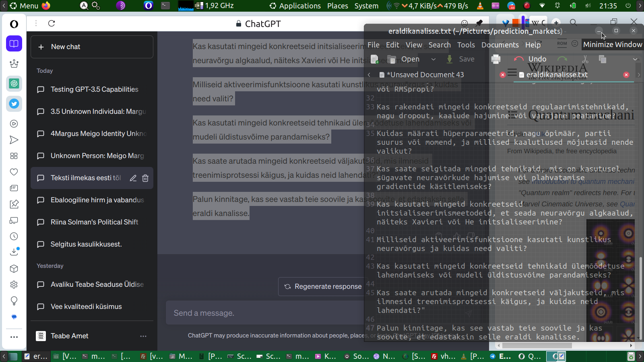Open the Opera settings gear icon

[14, 285]
